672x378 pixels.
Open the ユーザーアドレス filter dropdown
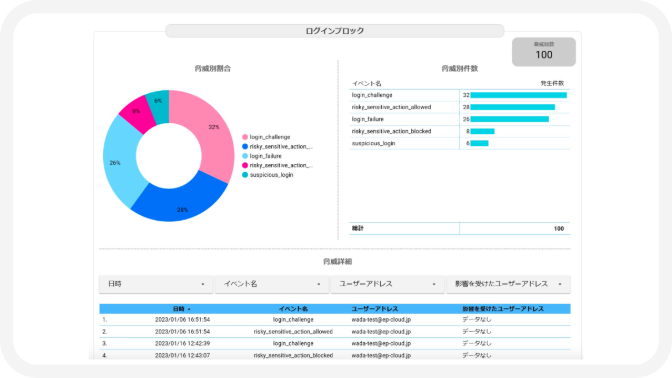point(387,284)
